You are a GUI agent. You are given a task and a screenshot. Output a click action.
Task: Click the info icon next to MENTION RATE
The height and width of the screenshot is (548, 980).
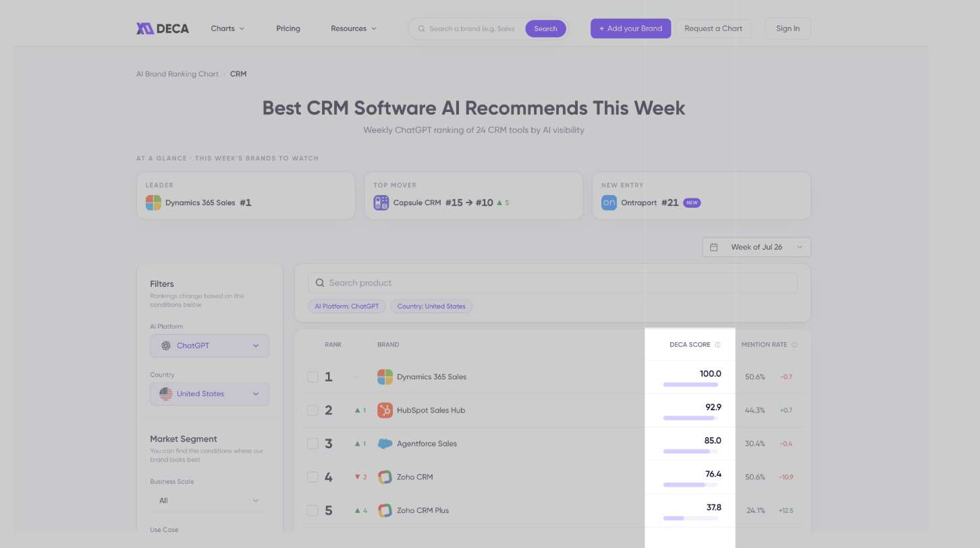coord(794,345)
